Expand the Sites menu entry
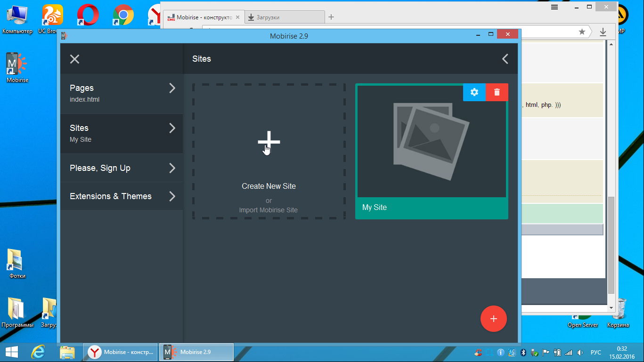 (122, 133)
